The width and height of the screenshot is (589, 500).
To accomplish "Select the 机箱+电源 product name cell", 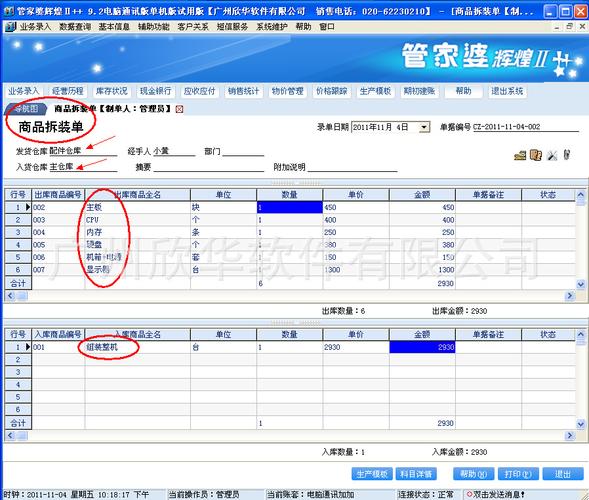I will pos(137,257).
